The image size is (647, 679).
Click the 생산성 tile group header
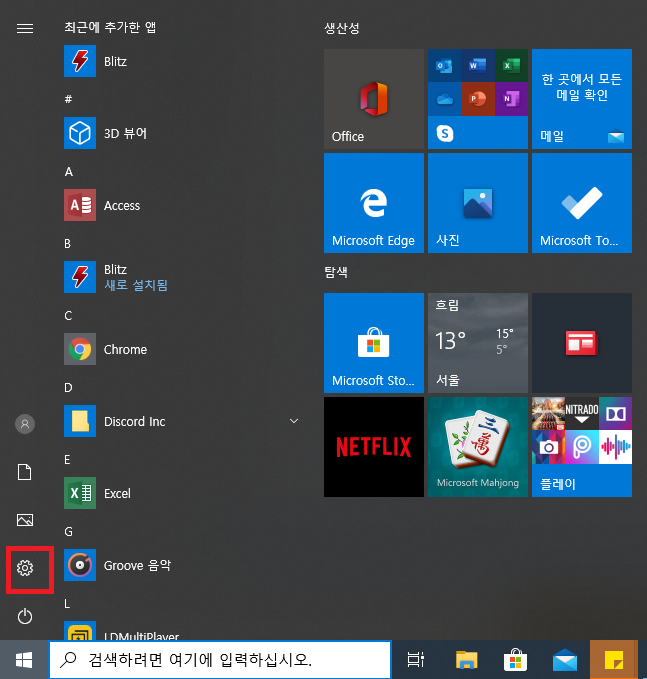click(x=342, y=28)
